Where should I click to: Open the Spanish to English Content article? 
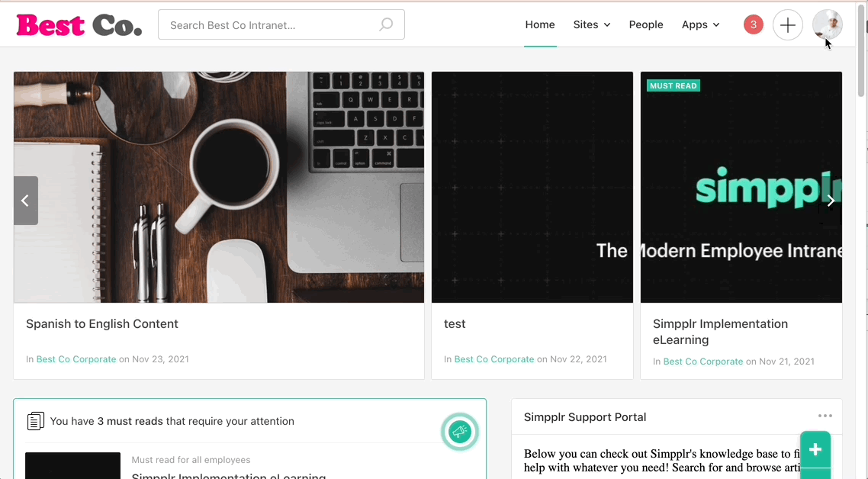coord(102,324)
